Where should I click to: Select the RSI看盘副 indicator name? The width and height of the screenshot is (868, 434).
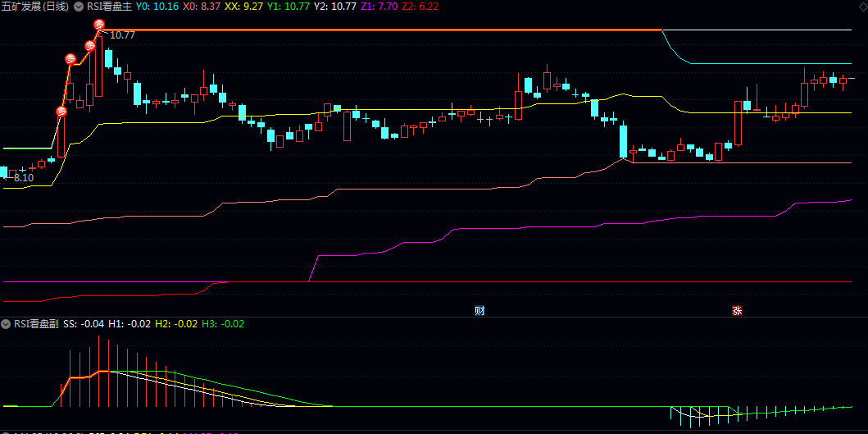tap(37, 324)
